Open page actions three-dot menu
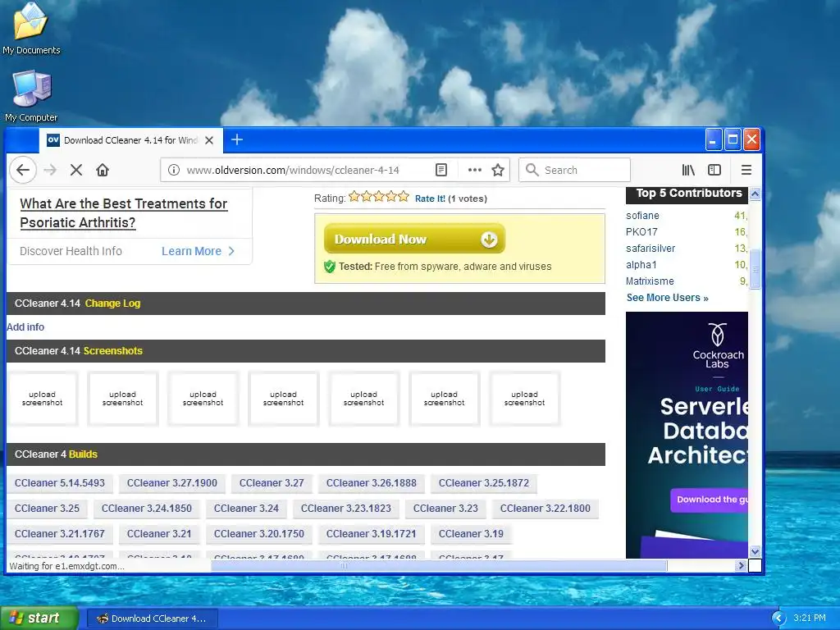The width and height of the screenshot is (840, 630). point(475,170)
